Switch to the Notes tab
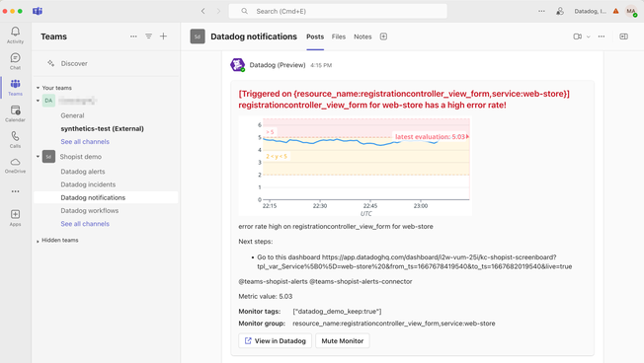 (362, 36)
